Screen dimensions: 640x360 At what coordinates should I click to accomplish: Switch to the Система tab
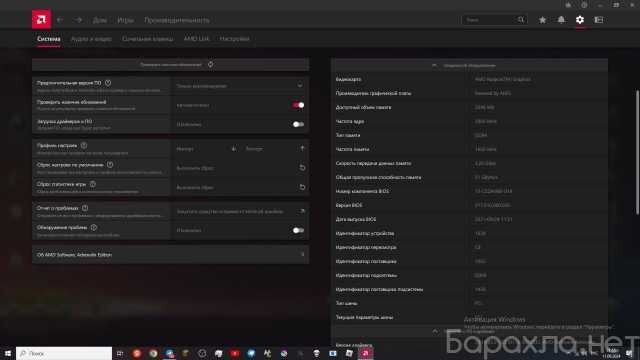click(x=49, y=39)
